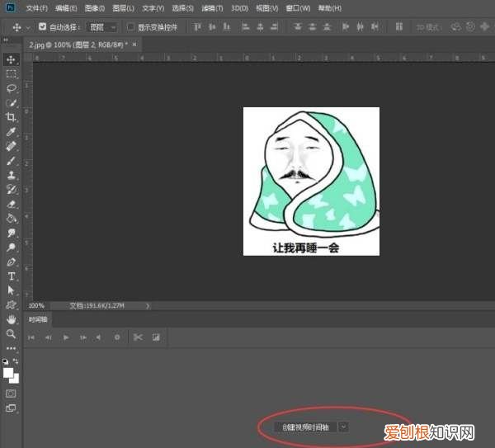The image size is (495, 448).
Task: Click the 100% zoom level field
Action: pos(36,305)
